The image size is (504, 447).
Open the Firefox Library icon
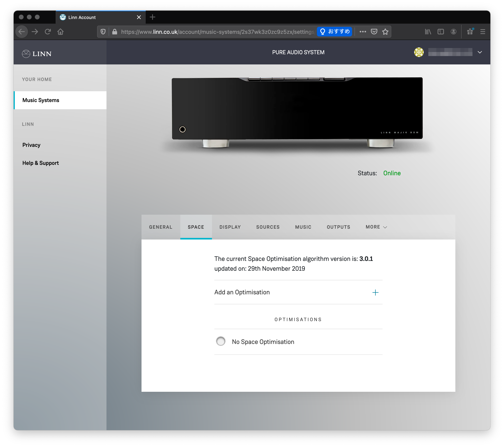(x=428, y=32)
